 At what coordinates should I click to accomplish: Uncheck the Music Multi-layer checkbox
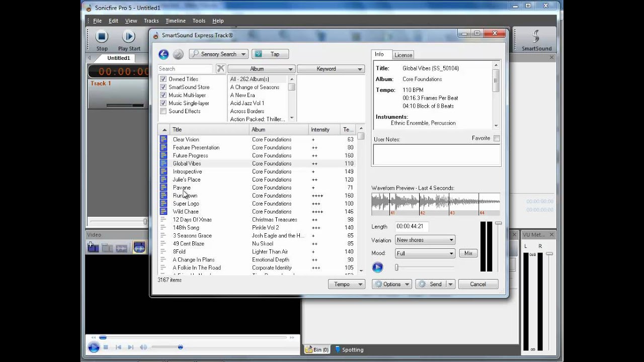[x=163, y=95]
